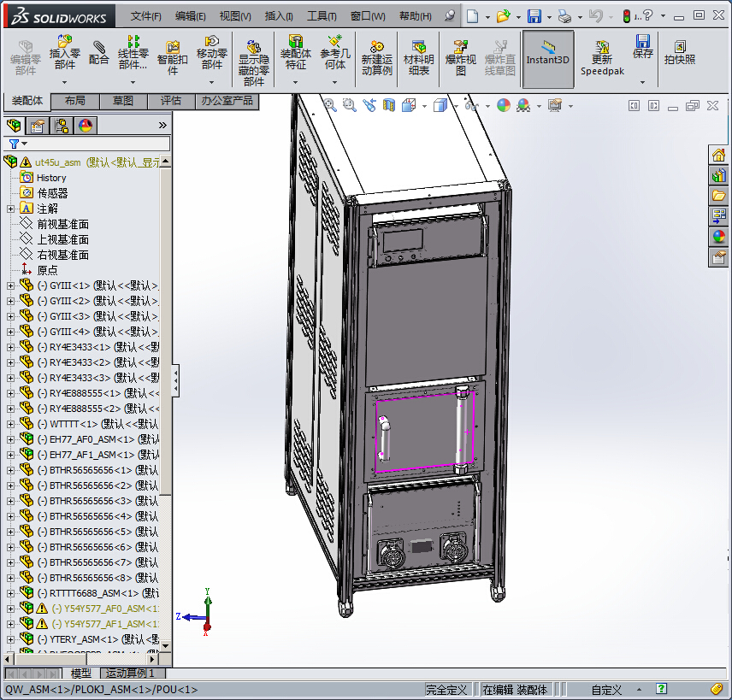Select the Mate (配合) tool

tap(99, 52)
